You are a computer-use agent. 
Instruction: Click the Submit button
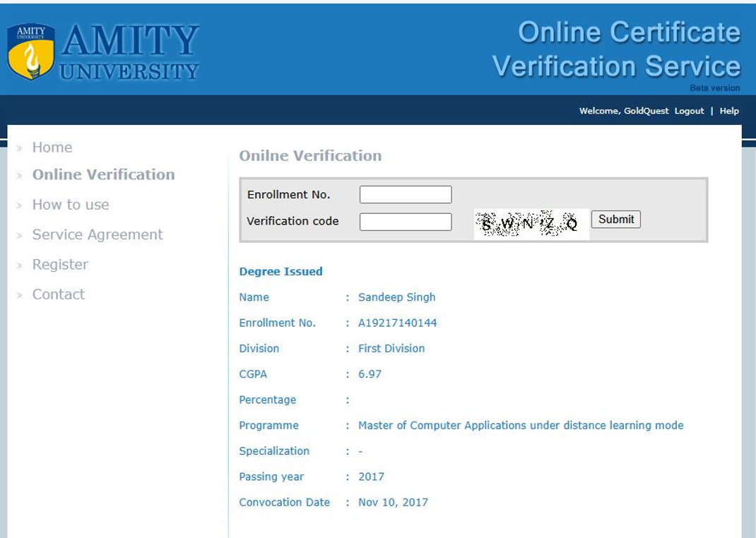coord(615,219)
